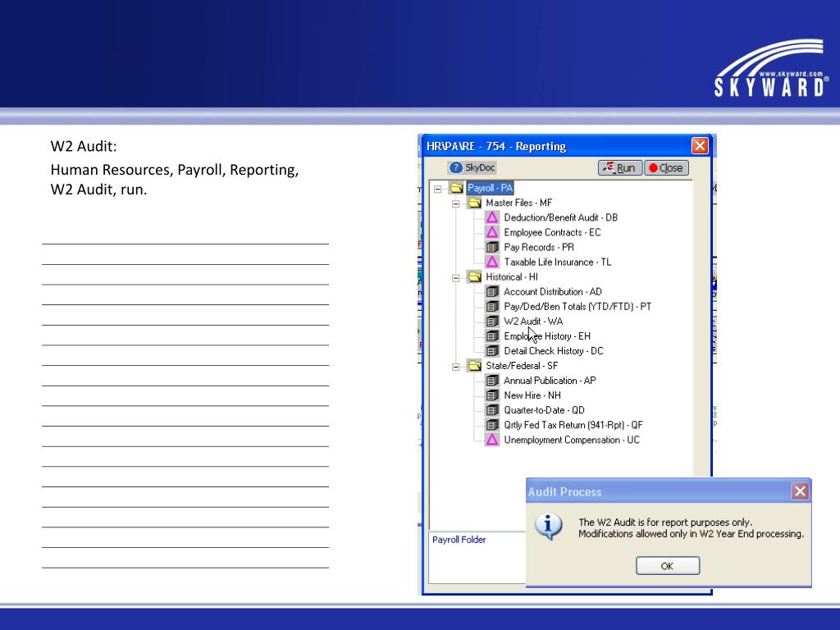The width and height of the screenshot is (840, 630).
Task: Select Payroll - PA tree label
Action: coord(491,188)
